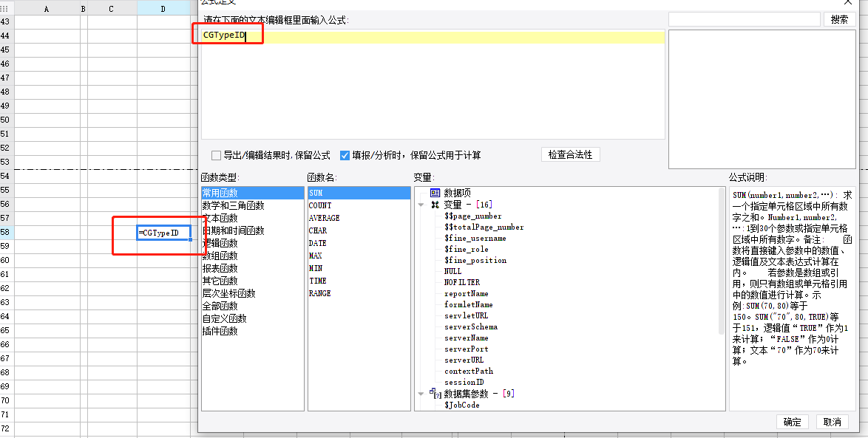Screen dimensions: 868x438
Task: Select reportName variable
Action: 466,294
